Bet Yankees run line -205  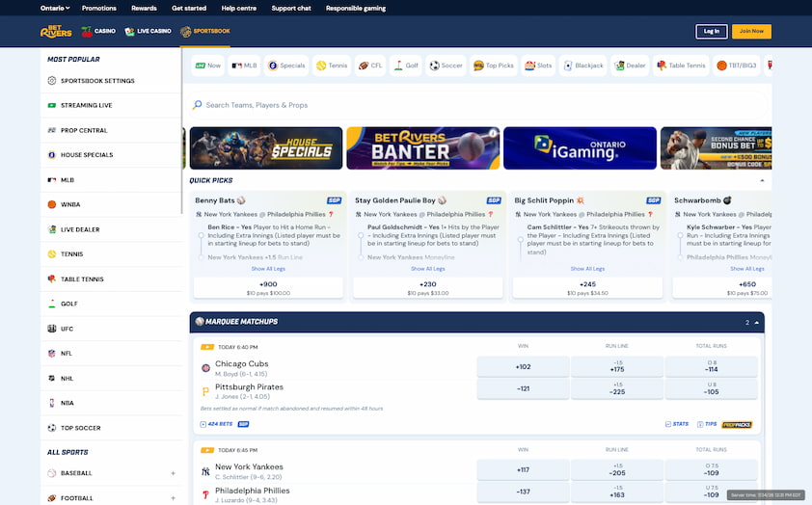click(x=617, y=469)
